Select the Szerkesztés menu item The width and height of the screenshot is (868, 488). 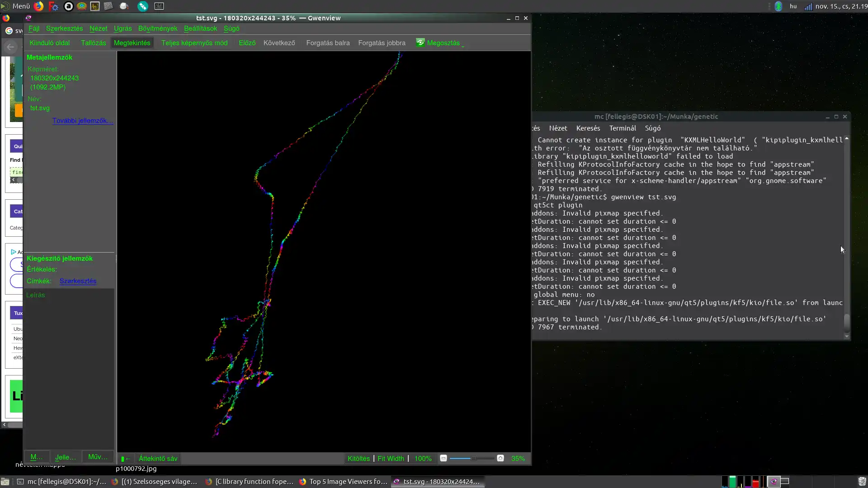(64, 28)
